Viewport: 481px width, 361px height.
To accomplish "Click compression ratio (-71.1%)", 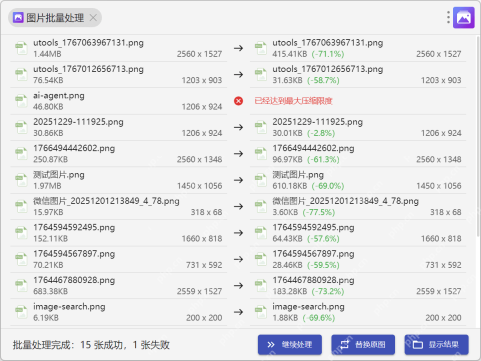I will (328, 54).
